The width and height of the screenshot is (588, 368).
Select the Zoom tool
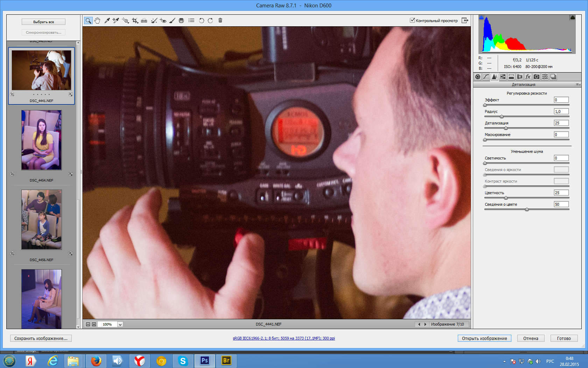(x=88, y=20)
